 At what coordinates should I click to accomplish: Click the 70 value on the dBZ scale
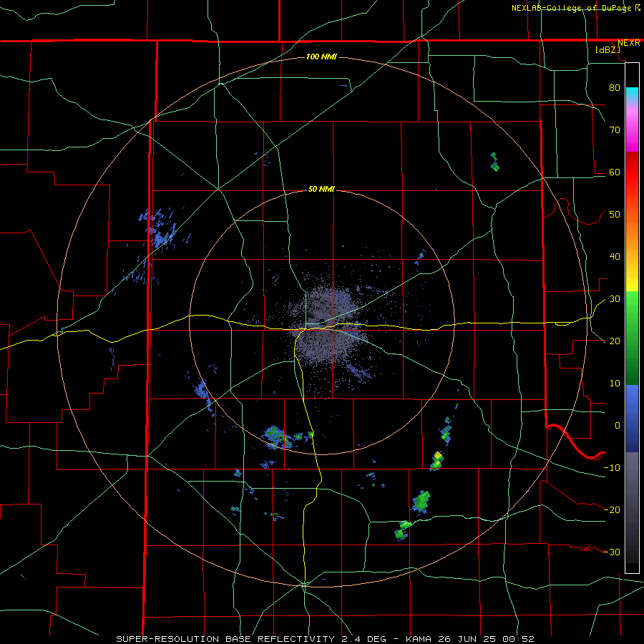[615, 130]
